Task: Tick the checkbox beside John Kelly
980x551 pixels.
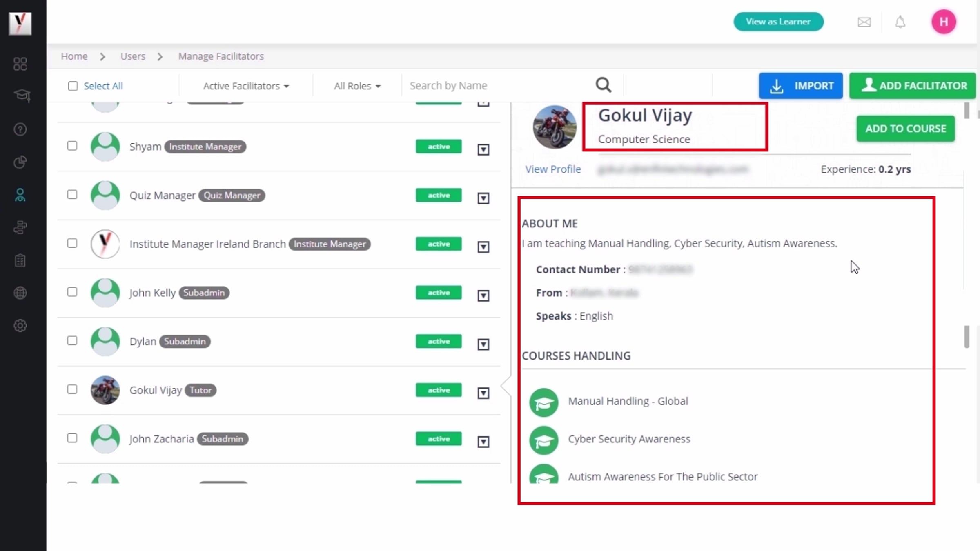Action: coord(72,292)
